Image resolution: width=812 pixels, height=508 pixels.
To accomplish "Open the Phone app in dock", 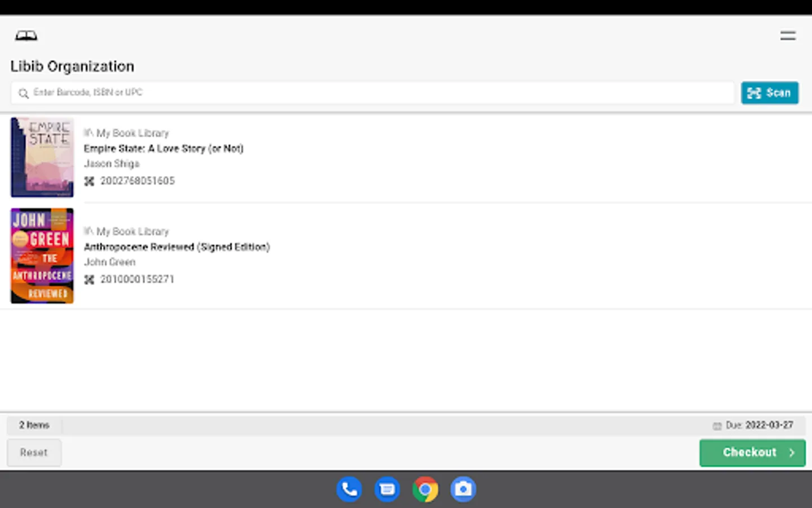I will point(349,489).
